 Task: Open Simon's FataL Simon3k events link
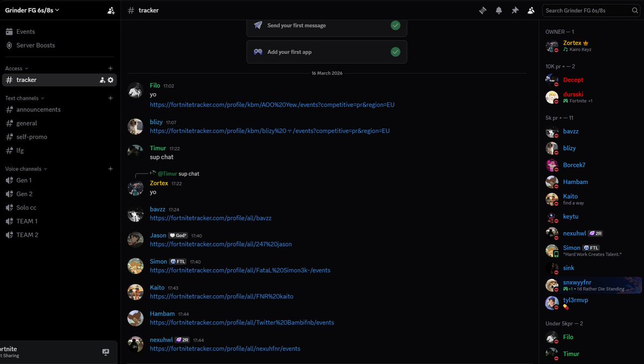(x=240, y=271)
